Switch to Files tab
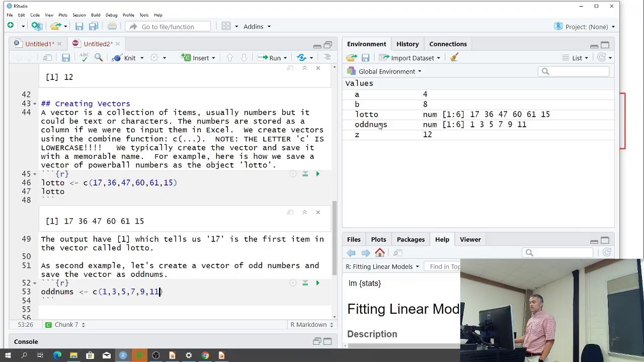Screen dimensions: 644x362 354,239
